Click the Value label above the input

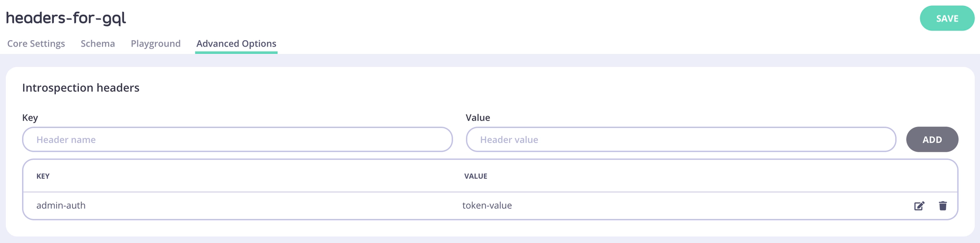point(478,118)
